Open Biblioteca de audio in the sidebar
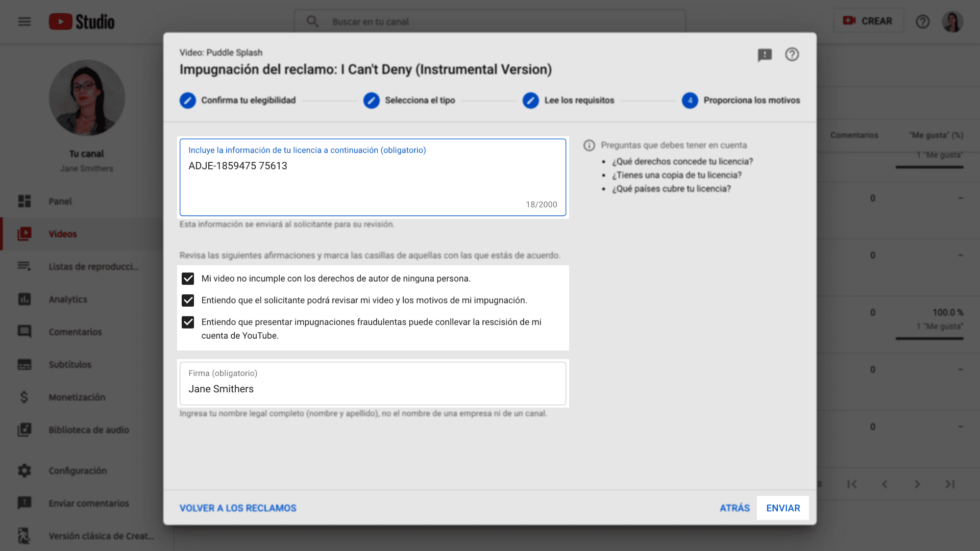The width and height of the screenshot is (980, 551). (88, 430)
